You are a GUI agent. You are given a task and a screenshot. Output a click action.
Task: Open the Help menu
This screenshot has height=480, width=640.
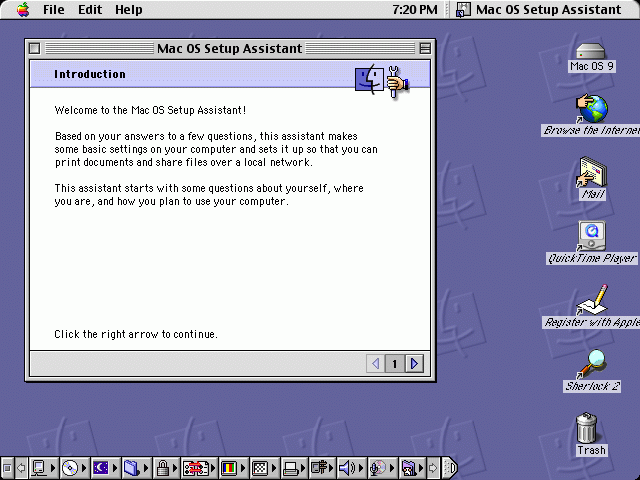(128, 10)
